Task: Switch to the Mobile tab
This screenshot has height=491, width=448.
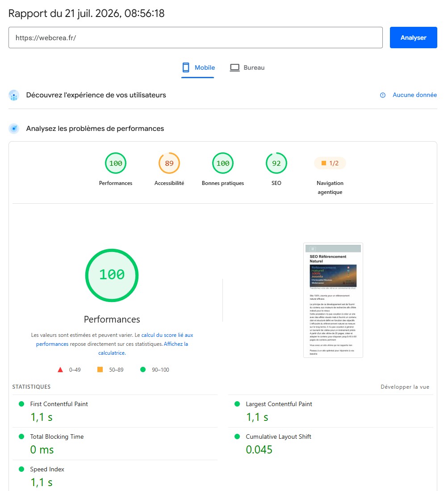Action: tap(198, 67)
